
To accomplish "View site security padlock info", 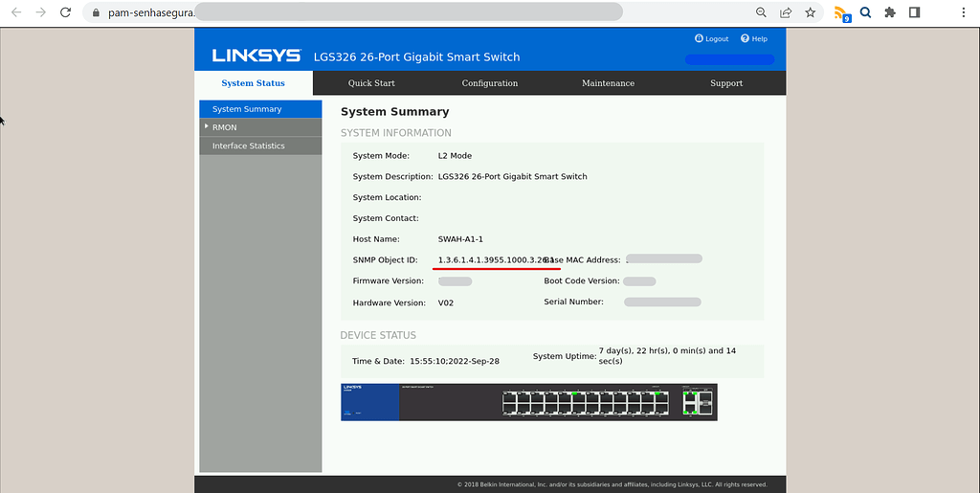I will point(97,12).
